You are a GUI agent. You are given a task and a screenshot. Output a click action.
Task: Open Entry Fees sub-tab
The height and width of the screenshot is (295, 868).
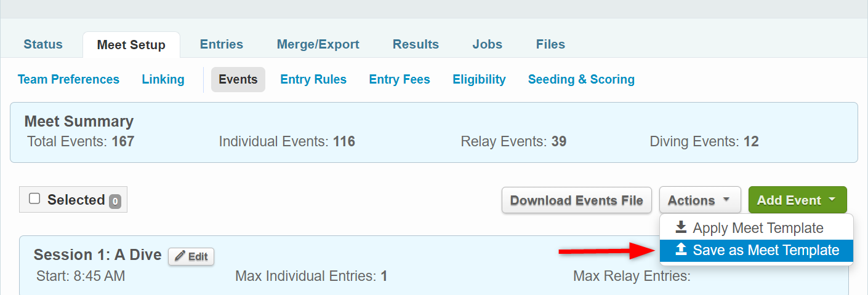click(400, 79)
